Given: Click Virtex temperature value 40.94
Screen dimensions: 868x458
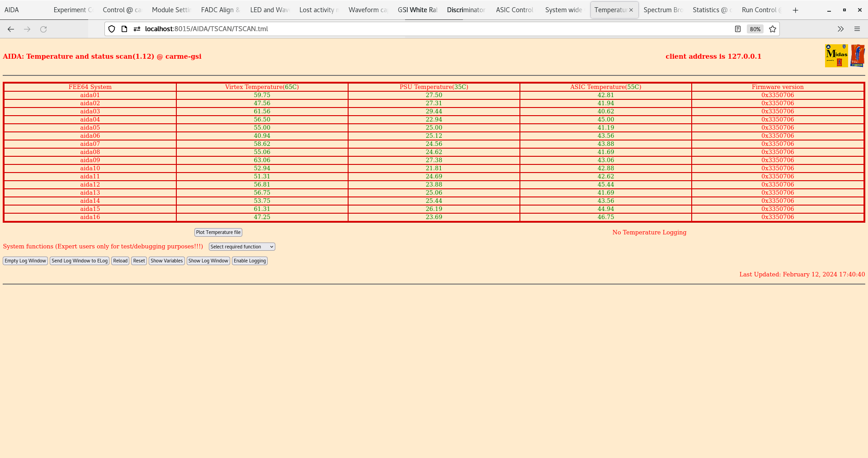Looking at the screenshot, I should click(262, 136).
